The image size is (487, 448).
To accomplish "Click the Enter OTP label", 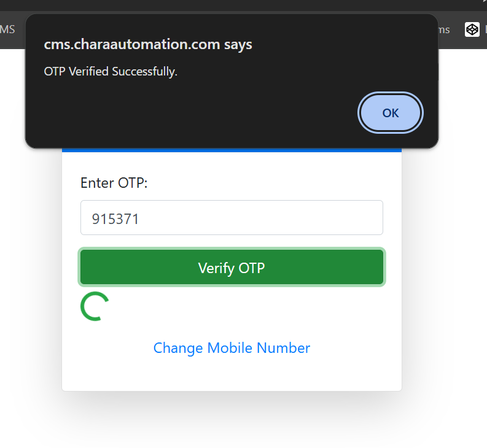I will pyautogui.click(x=114, y=183).
